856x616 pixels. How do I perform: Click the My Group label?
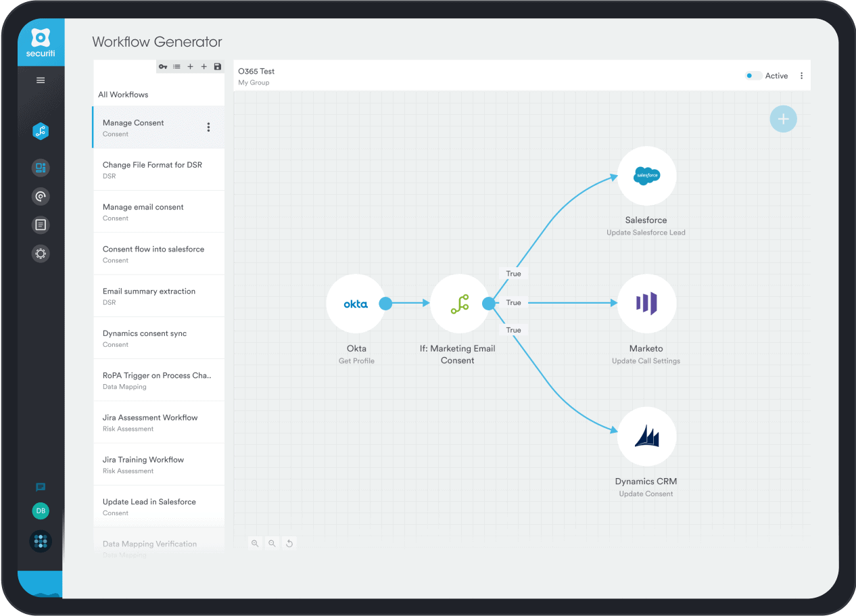coord(254,82)
